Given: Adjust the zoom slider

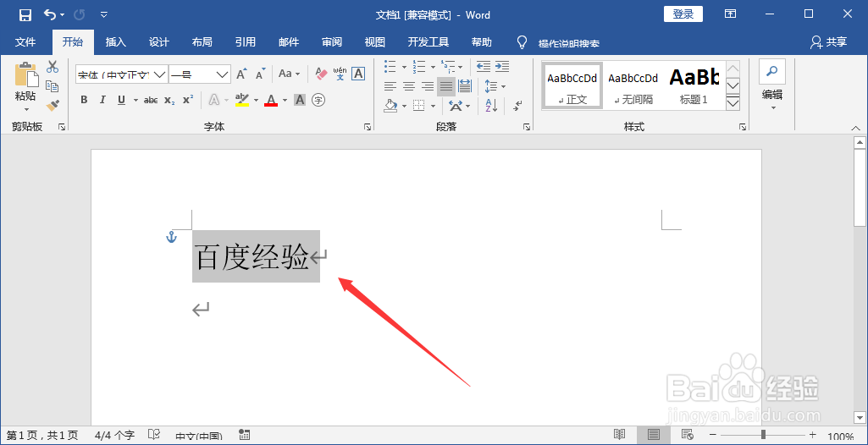Looking at the screenshot, I should click(763, 435).
